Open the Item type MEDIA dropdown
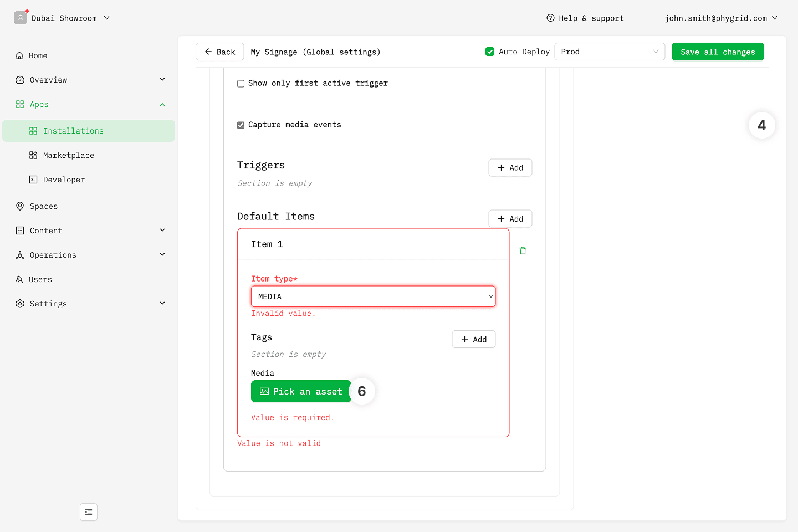 click(373, 296)
